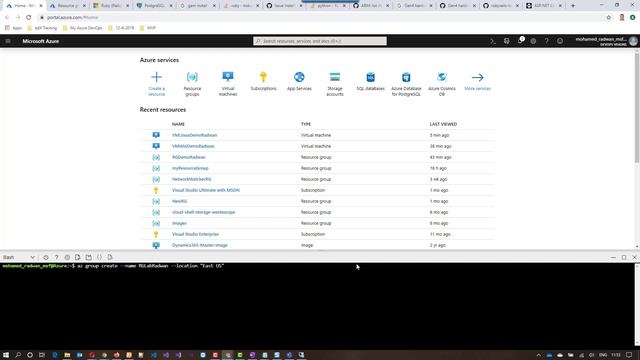Open cloud-shell-storage-westeurope link
This screenshot has height=360, width=640.
203,212
